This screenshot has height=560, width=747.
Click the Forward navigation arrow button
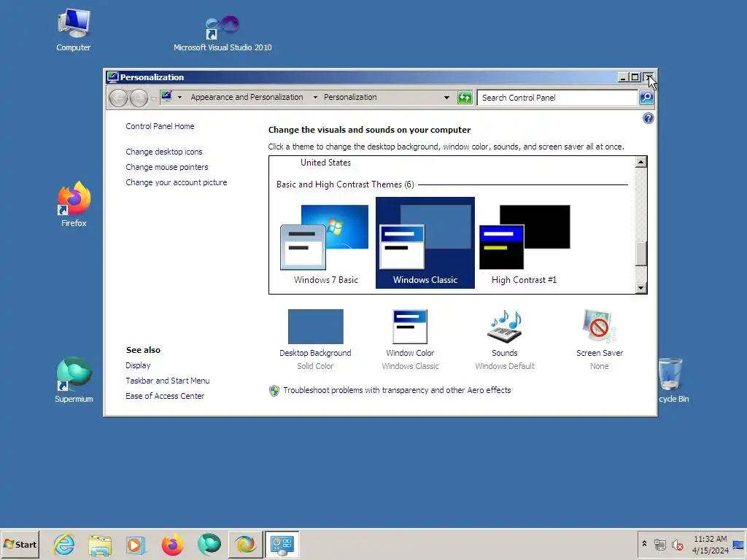coord(139,98)
